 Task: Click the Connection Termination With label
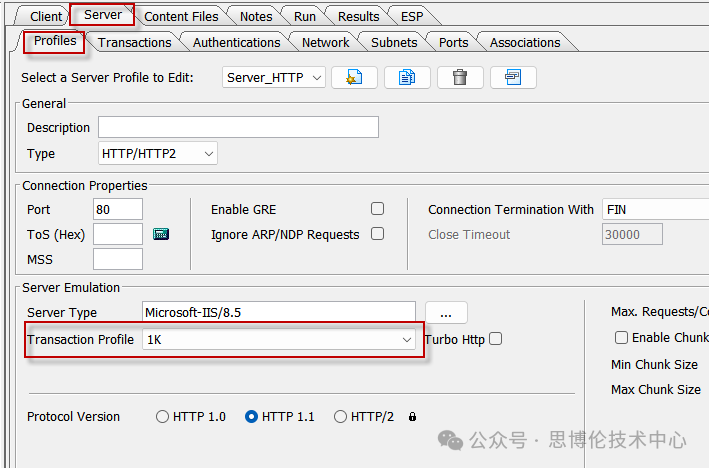pos(511,209)
